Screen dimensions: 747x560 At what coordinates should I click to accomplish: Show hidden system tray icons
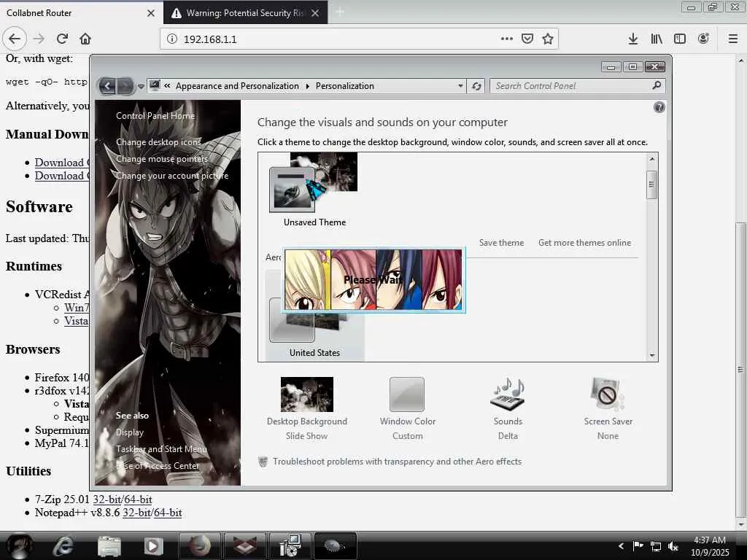pos(621,546)
